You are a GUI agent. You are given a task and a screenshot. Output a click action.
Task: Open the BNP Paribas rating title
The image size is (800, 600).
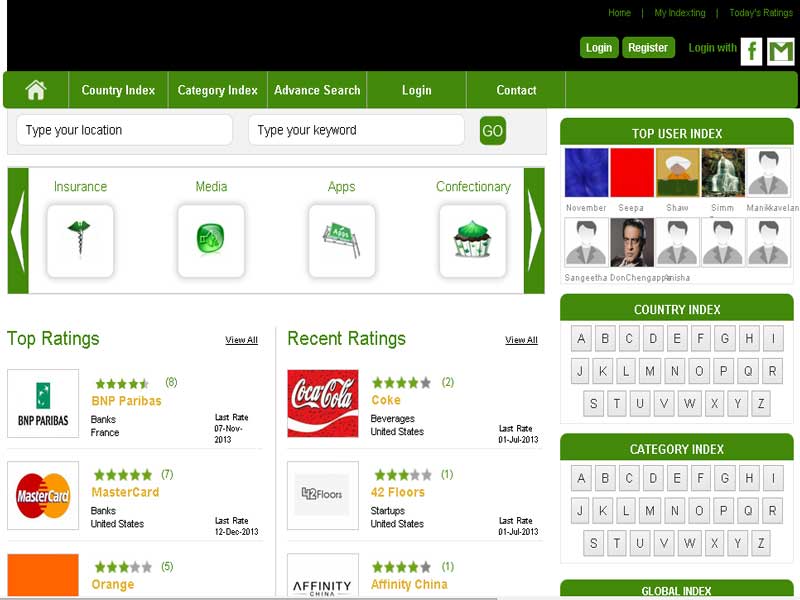pyautogui.click(x=127, y=401)
